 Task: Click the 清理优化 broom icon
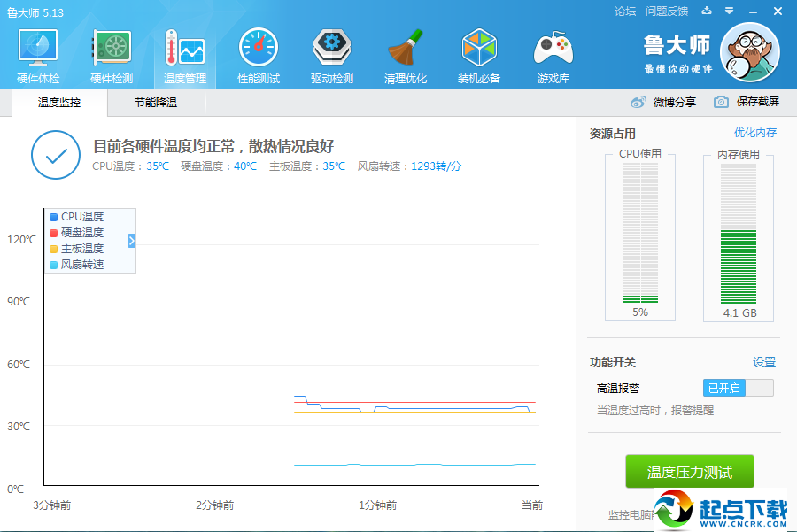[x=406, y=55]
